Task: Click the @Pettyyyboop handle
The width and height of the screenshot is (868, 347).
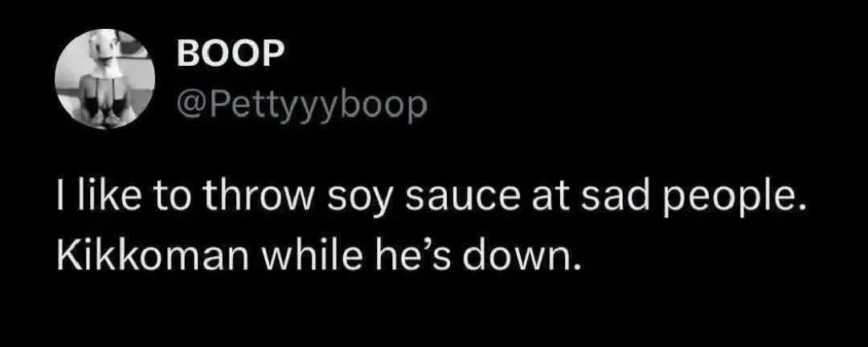Action: pyautogui.click(x=298, y=104)
